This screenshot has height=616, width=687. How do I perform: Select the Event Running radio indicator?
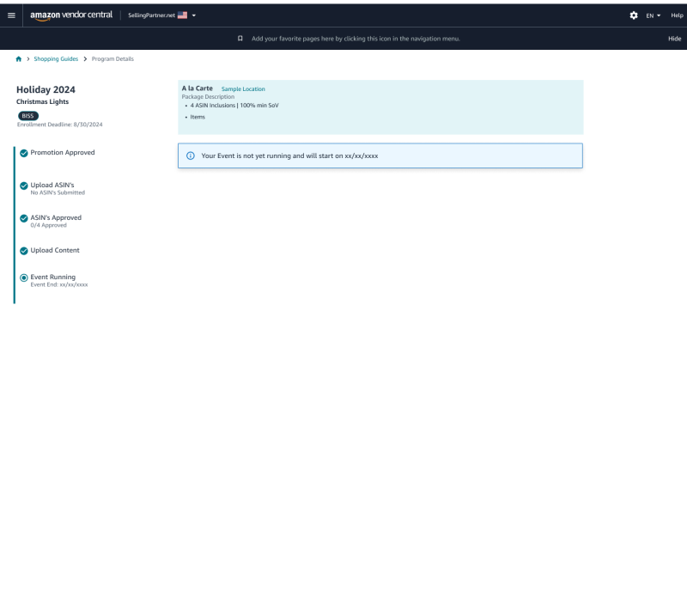coord(24,278)
